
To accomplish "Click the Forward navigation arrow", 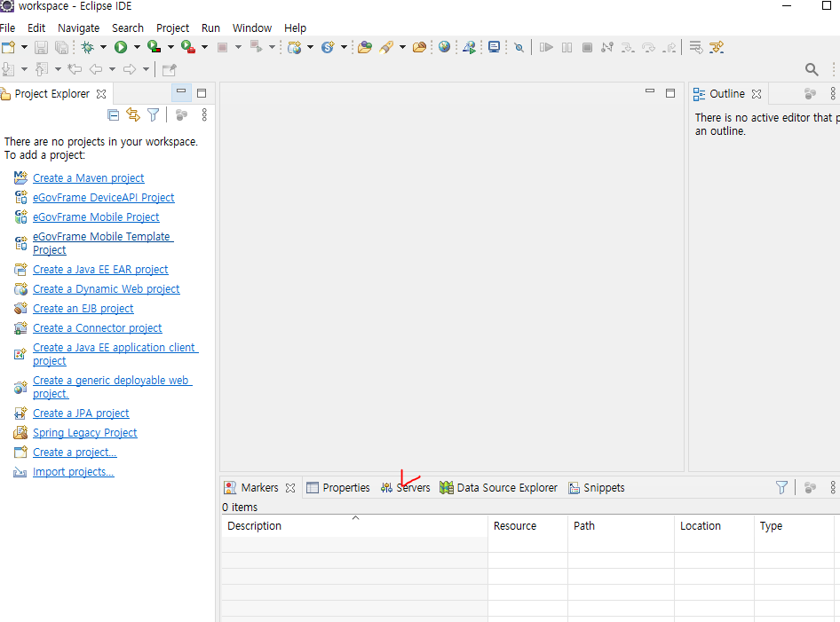I will pos(129,69).
